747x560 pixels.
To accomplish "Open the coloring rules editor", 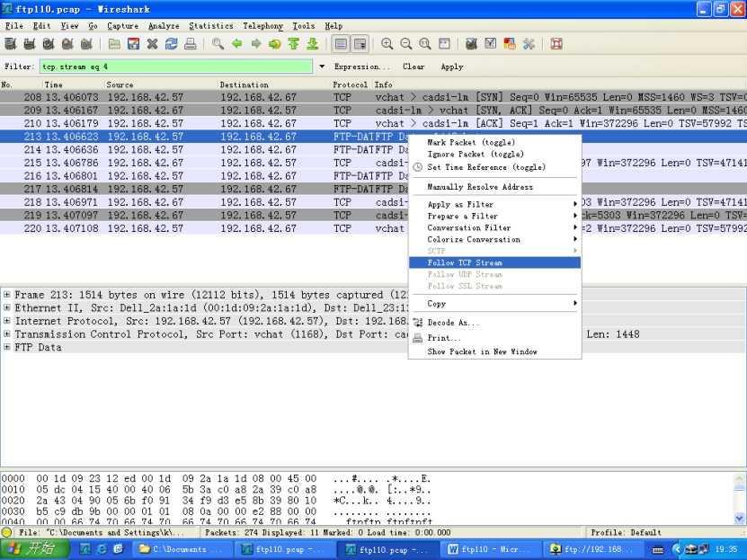I will point(510,44).
